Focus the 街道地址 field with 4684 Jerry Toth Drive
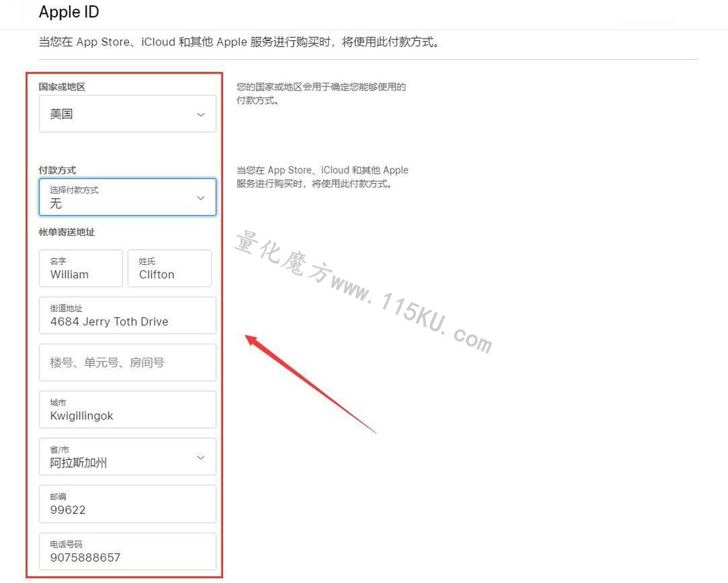The height and width of the screenshot is (583, 728). [128, 316]
